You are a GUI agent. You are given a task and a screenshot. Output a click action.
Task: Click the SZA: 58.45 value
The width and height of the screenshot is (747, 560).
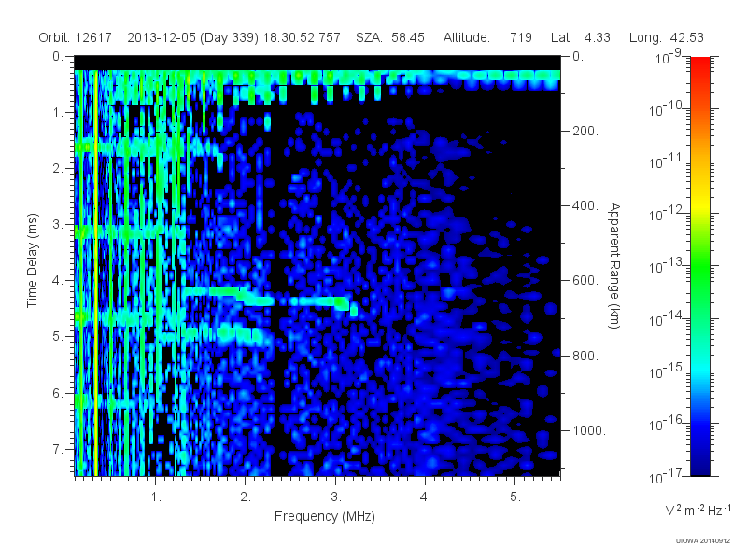[x=390, y=37]
